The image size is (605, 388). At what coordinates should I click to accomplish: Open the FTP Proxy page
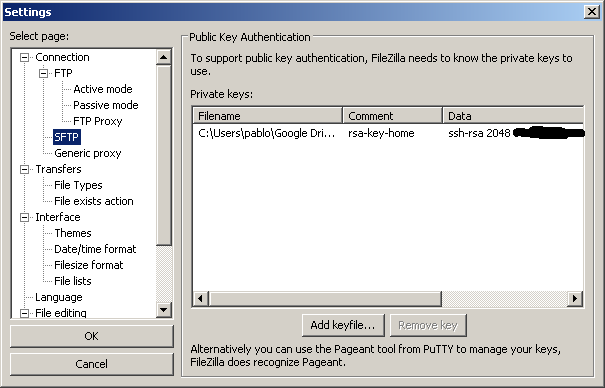tap(98, 121)
